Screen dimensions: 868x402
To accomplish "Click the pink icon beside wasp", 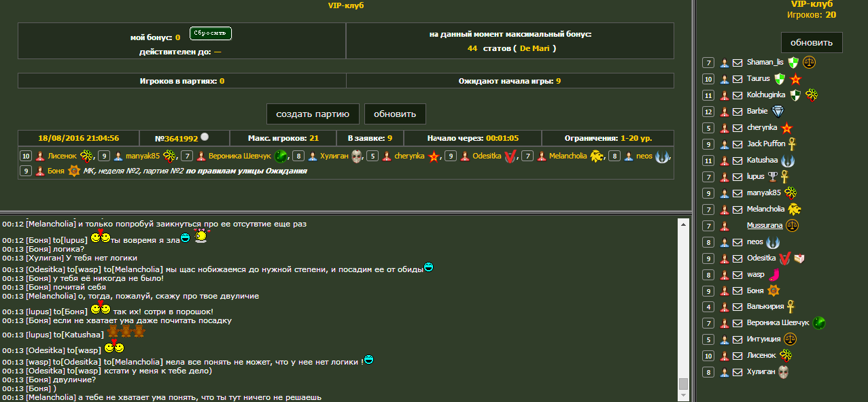I will coord(774,275).
